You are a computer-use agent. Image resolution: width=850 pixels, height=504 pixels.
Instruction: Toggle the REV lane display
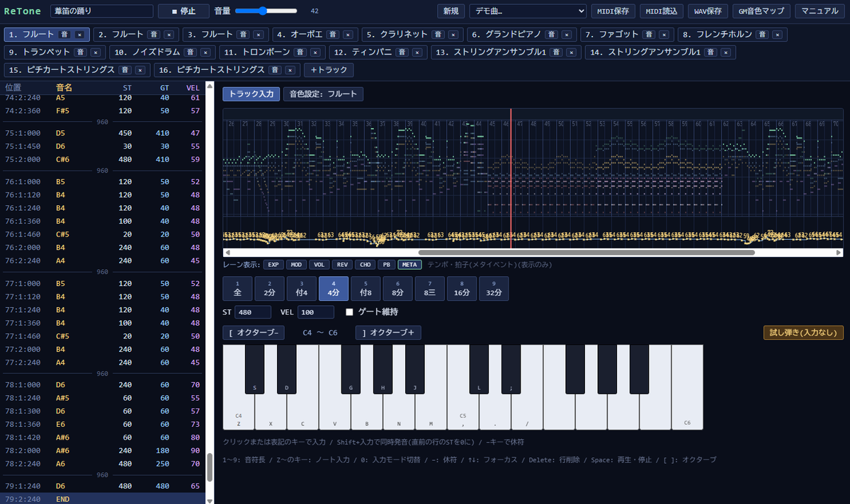[x=341, y=265]
